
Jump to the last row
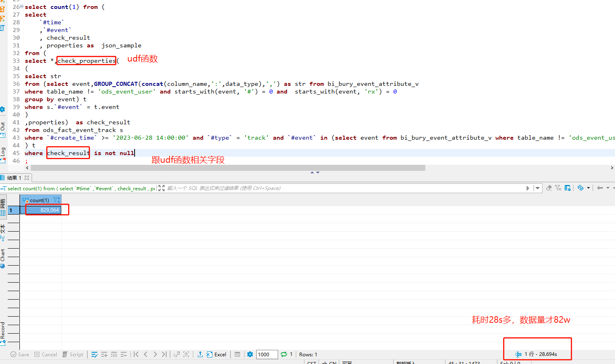point(164,354)
